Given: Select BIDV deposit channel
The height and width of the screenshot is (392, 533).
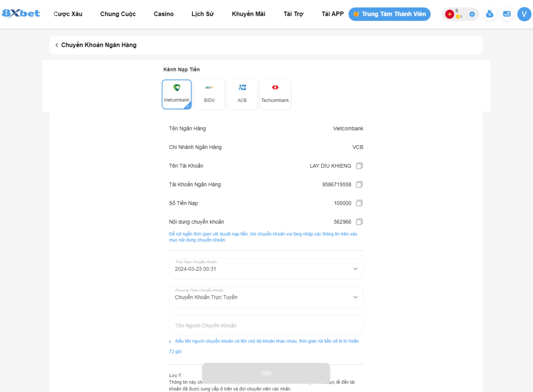Looking at the screenshot, I should click(x=209, y=94).
